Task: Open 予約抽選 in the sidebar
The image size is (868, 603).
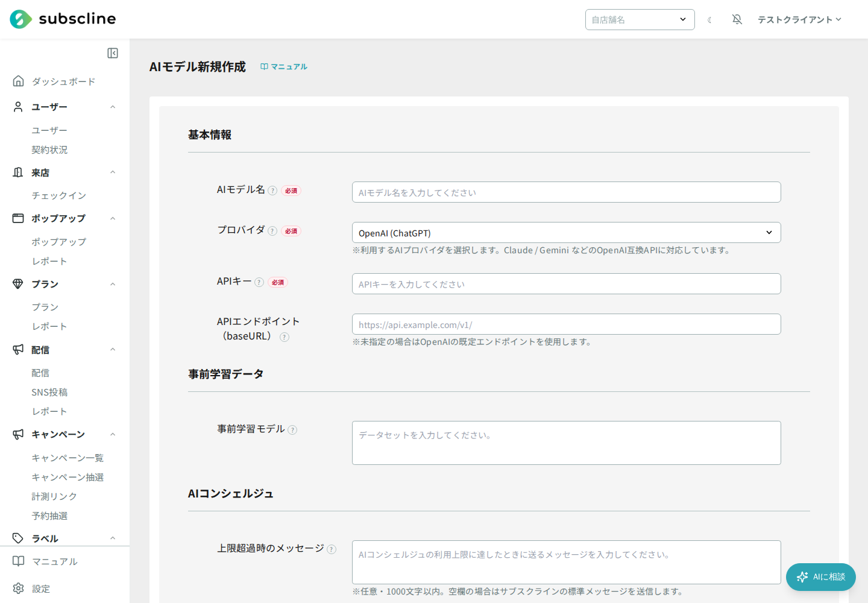Action: [49, 516]
